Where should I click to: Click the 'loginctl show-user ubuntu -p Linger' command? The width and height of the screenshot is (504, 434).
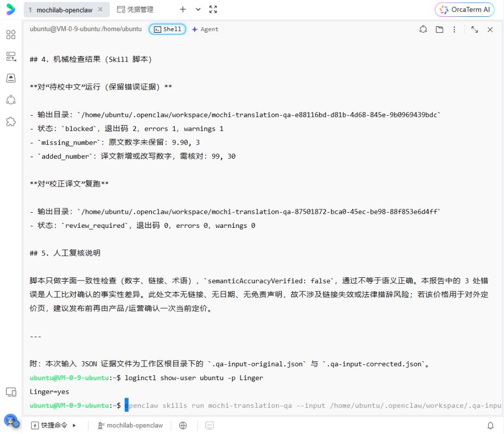(x=194, y=378)
